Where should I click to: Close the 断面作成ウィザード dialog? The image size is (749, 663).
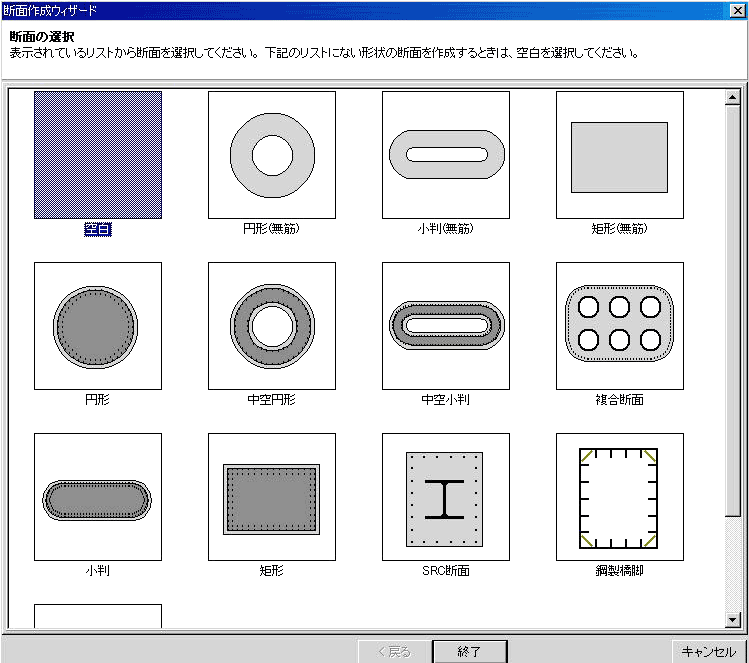(x=738, y=11)
